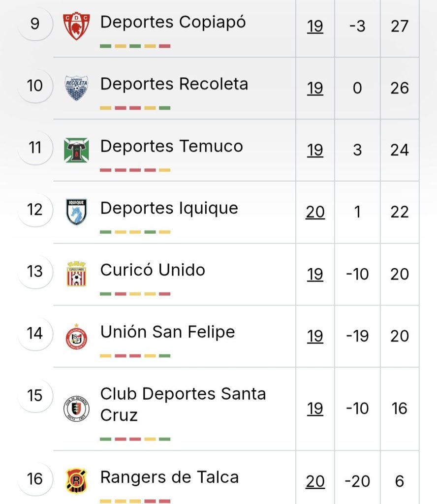Open the Deportes Iquique dragon badge
The image size is (437, 504).
pyautogui.click(x=76, y=212)
